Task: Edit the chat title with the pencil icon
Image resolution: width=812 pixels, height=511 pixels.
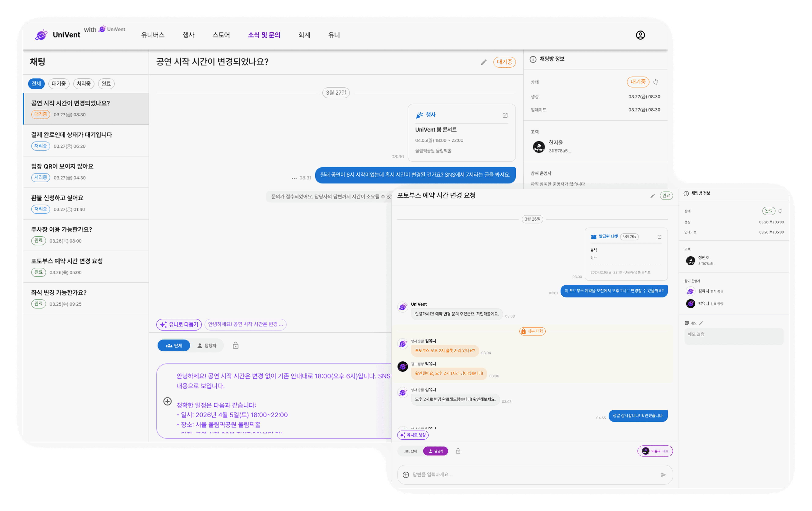Action: click(x=484, y=62)
